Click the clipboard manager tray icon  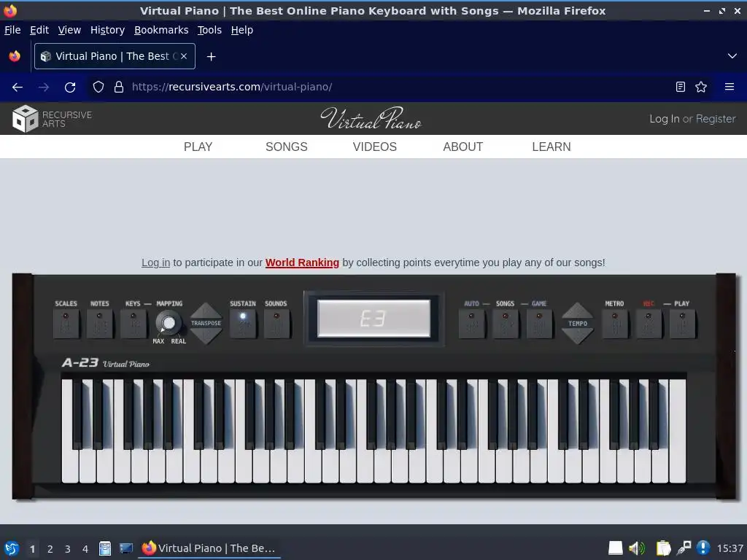[x=662, y=548]
